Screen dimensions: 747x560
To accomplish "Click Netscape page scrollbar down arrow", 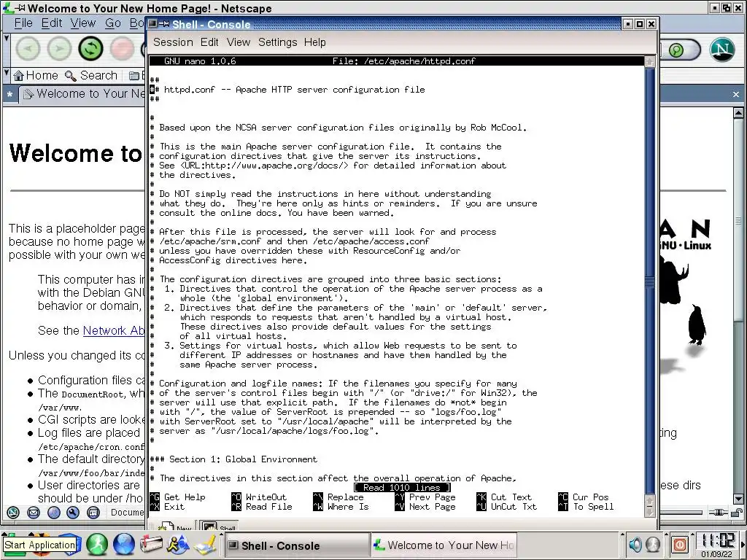I will click(738, 499).
